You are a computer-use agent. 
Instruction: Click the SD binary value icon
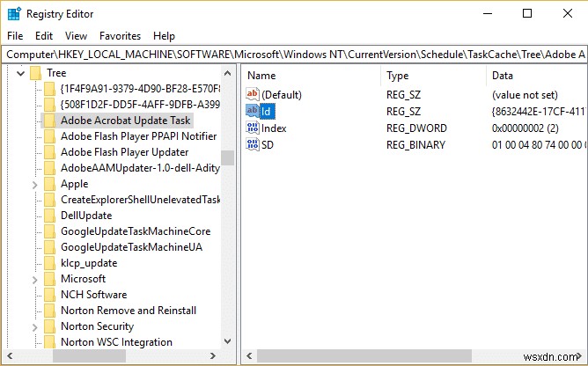254,144
